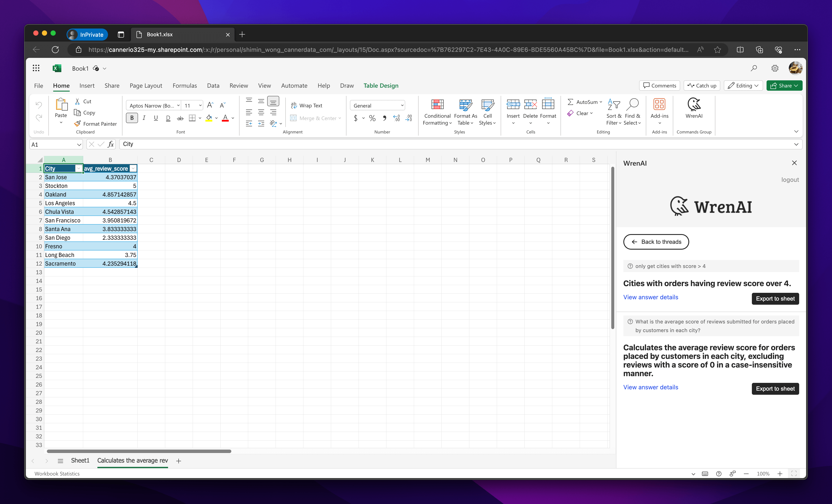Click Sheet1 tab at bottom
The height and width of the screenshot is (504, 832).
coord(80,461)
